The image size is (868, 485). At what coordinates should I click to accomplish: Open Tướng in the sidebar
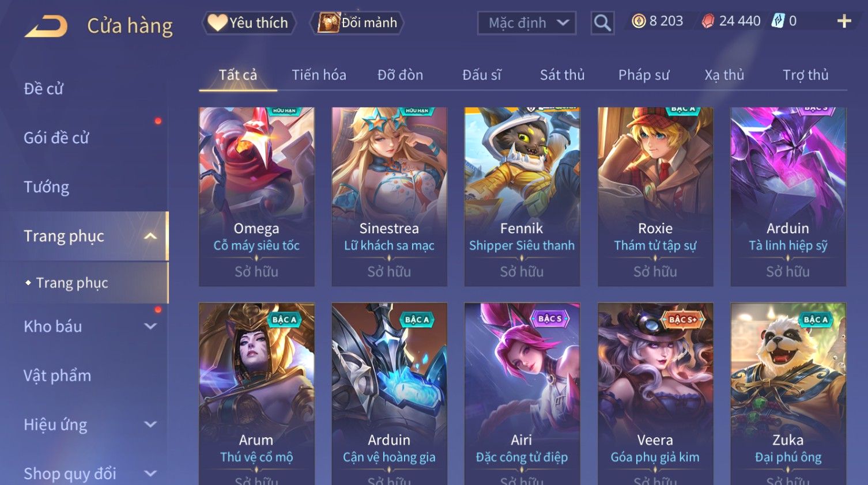(46, 187)
